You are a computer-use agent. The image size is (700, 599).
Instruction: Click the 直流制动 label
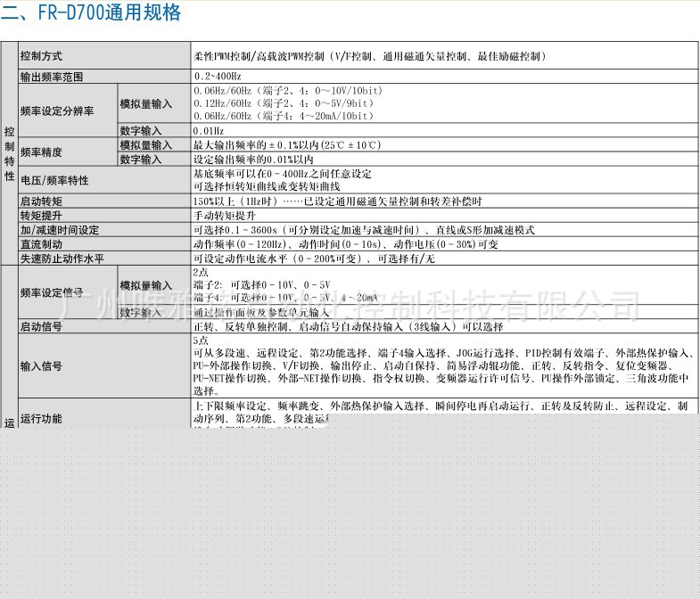pyautogui.click(x=41, y=244)
